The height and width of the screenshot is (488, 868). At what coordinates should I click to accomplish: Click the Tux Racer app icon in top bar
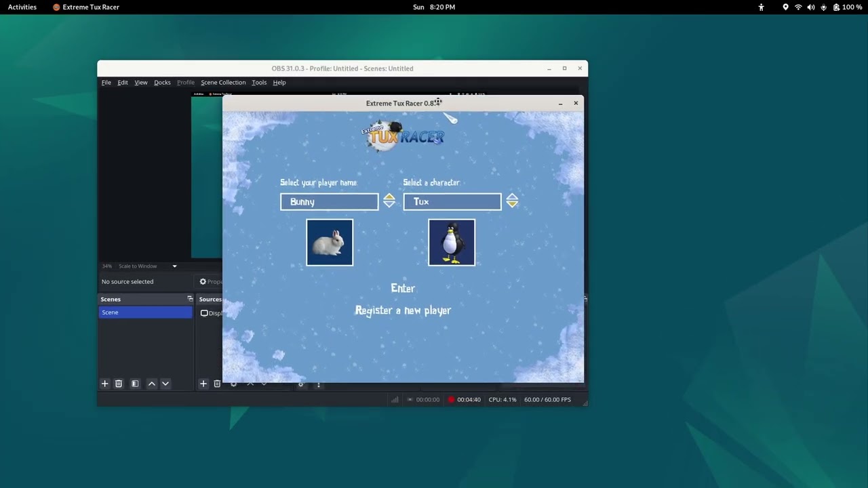[56, 7]
